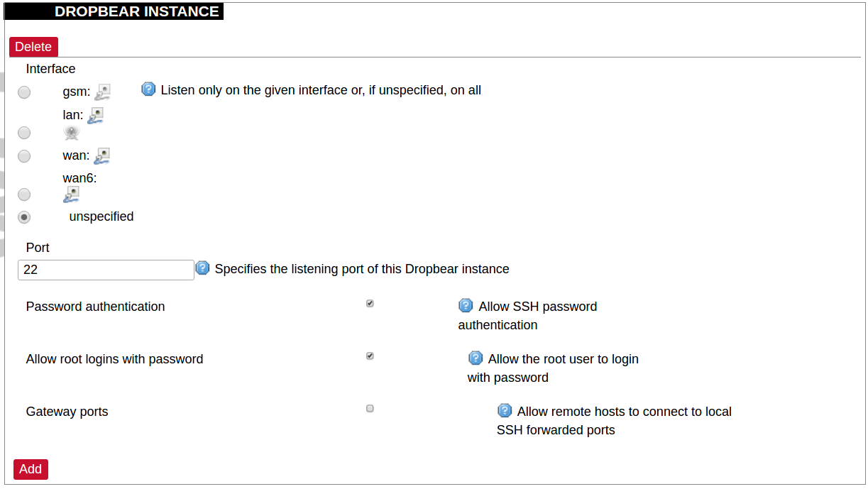
Task: Add a new Dropbear instance
Action: pos(31,469)
